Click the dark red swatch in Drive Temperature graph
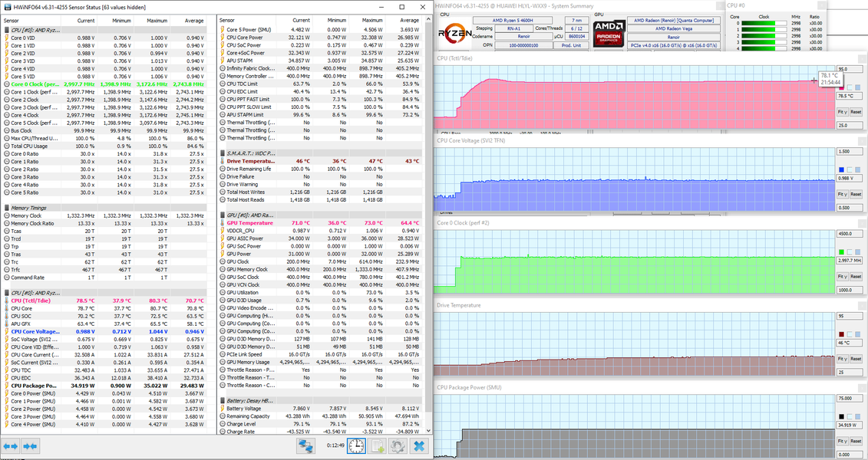The width and height of the screenshot is (868, 460). (x=841, y=334)
